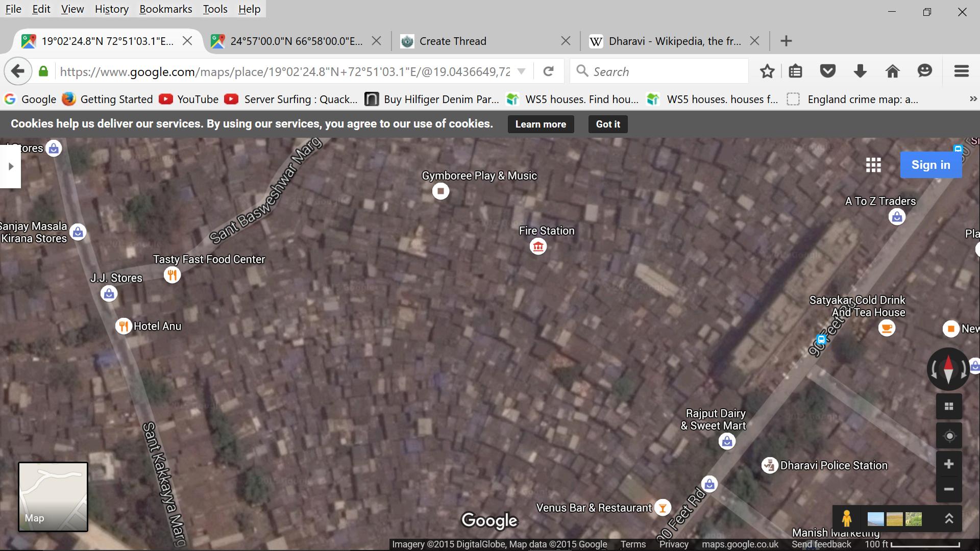Click Sanjay Masala Kirana Stores pin
The width and height of the screenshot is (980, 551).
78,232
